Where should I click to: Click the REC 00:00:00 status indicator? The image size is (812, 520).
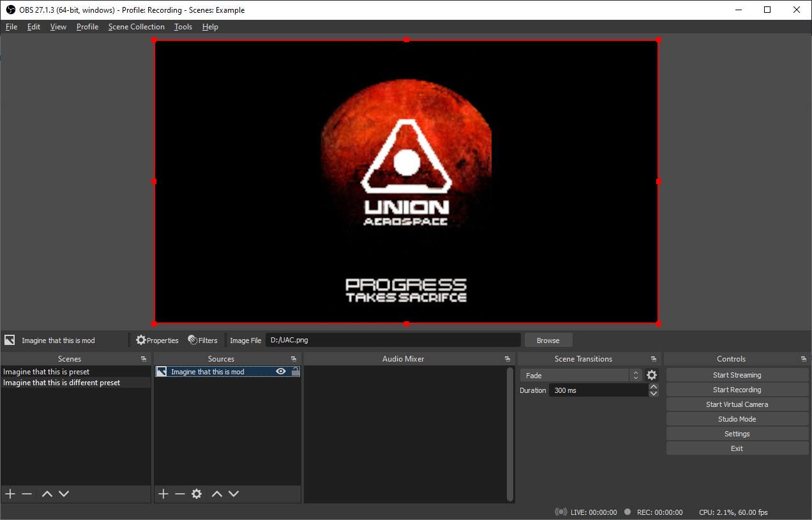[654, 512]
